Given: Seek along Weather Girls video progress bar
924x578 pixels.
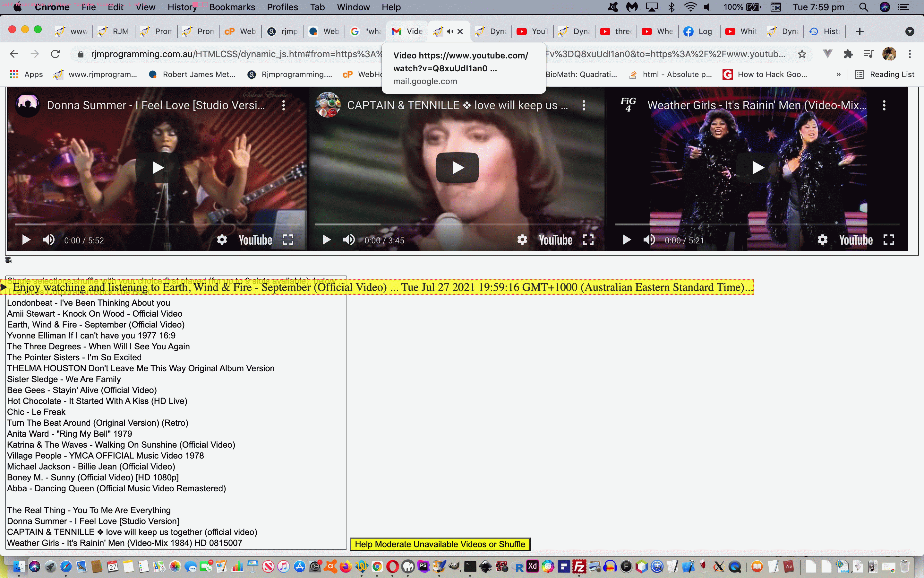Looking at the screenshot, I should click(x=757, y=224).
